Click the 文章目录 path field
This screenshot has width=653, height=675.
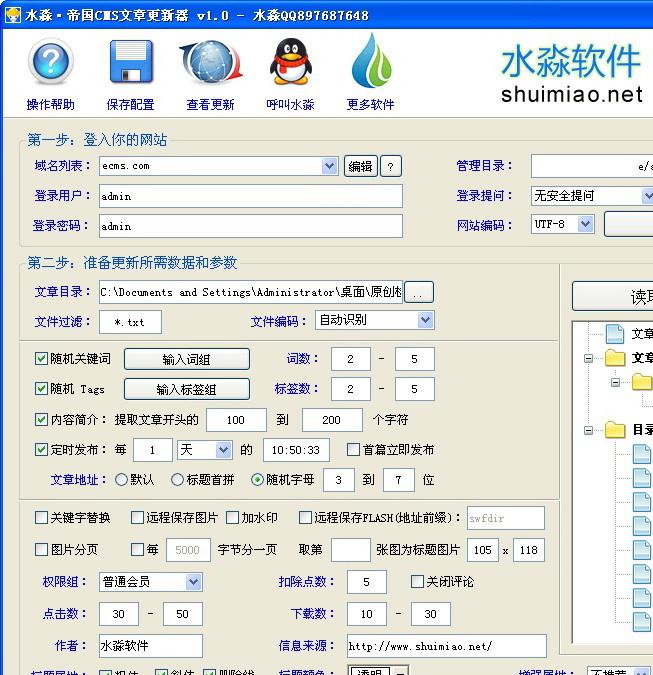(251, 292)
